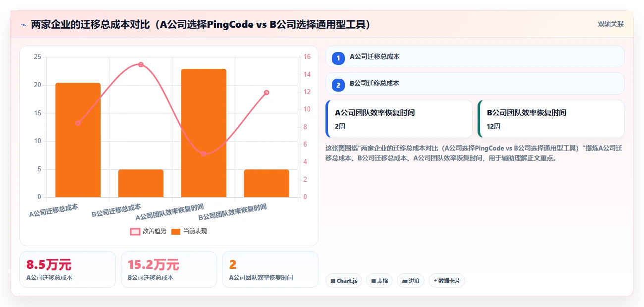Click the icon in the 表格 tag
The width and height of the screenshot is (644, 307).
click(x=373, y=281)
